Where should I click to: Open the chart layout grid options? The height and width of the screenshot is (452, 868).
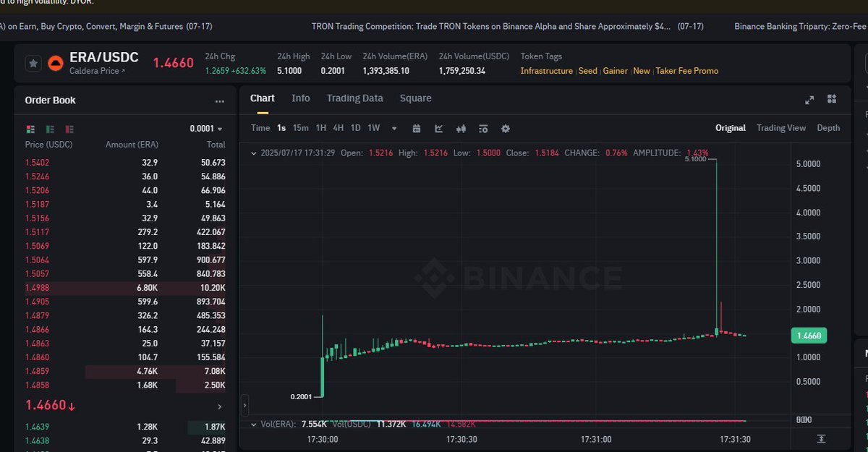pyautogui.click(x=832, y=99)
